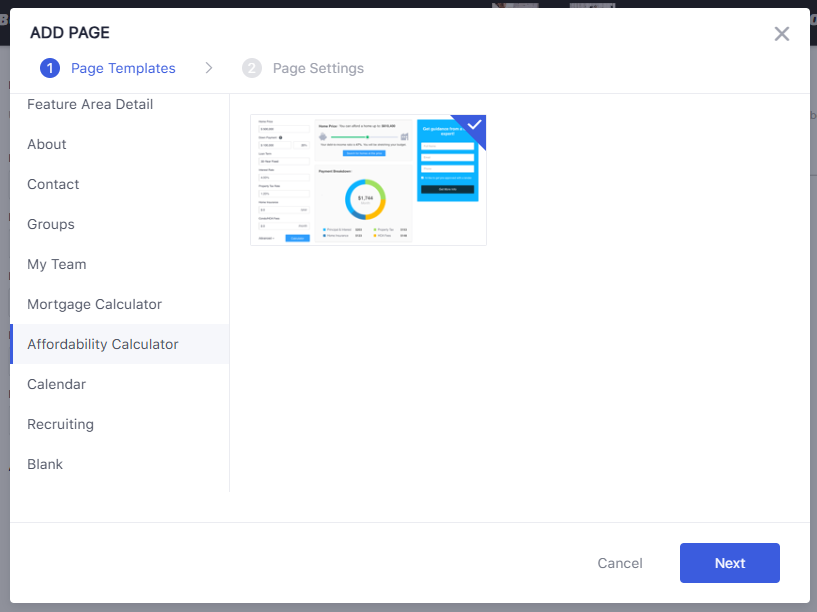Click the ADD PAGE dialog title

[70, 32]
